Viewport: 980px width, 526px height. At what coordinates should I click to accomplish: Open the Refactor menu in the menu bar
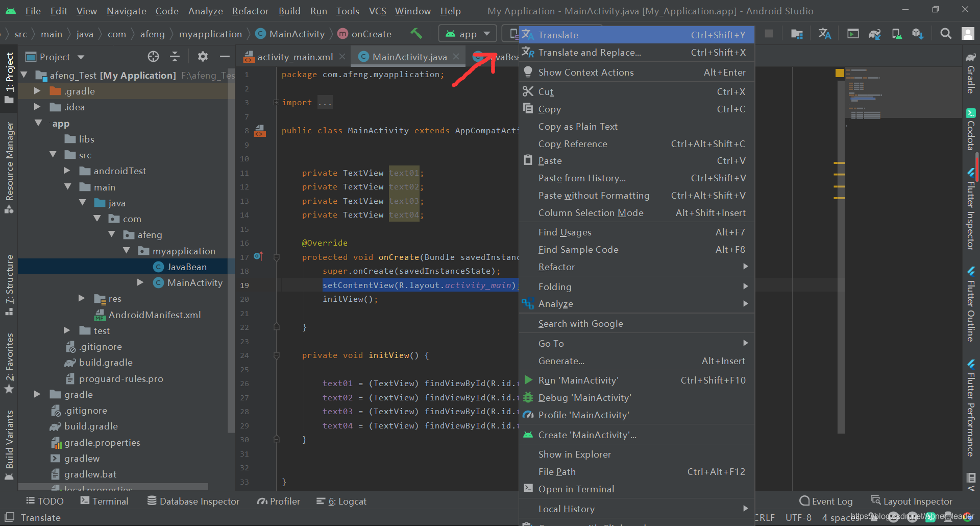tap(250, 11)
